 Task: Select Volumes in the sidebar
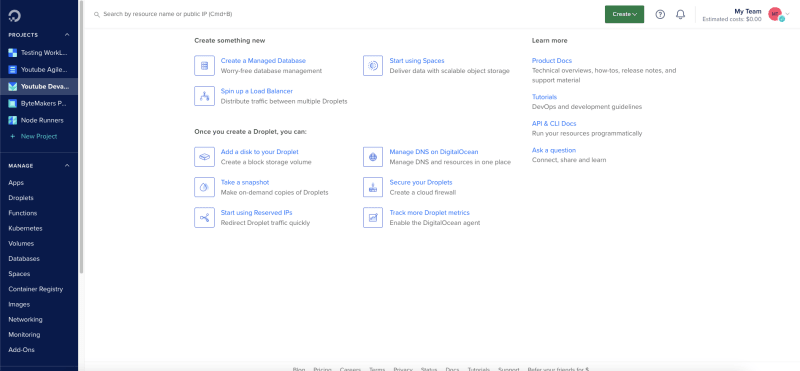tap(21, 243)
